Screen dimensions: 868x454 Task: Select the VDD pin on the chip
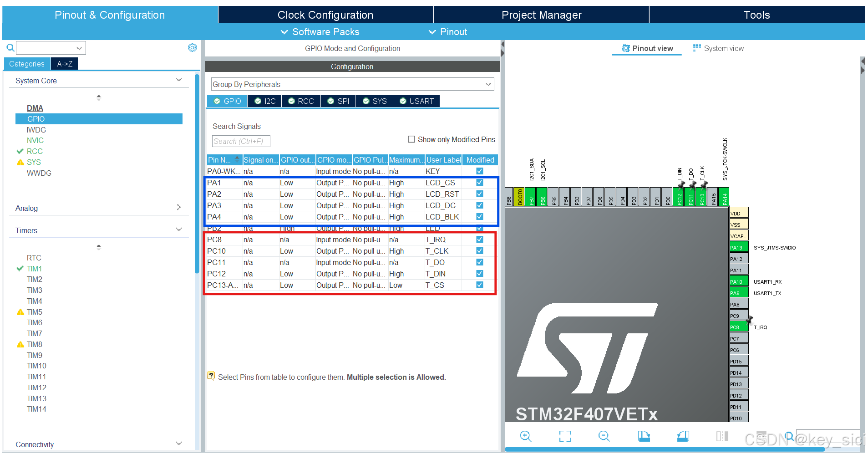pos(739,213)
